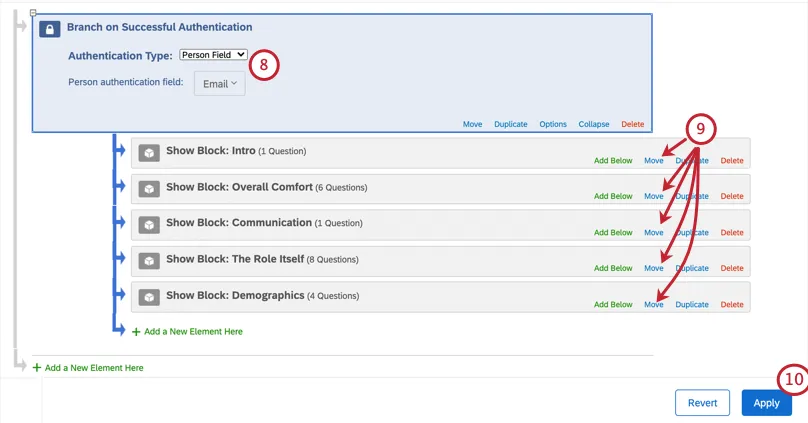
Task: Click Add Below on Communication block
Action: (x=613, y=233)
